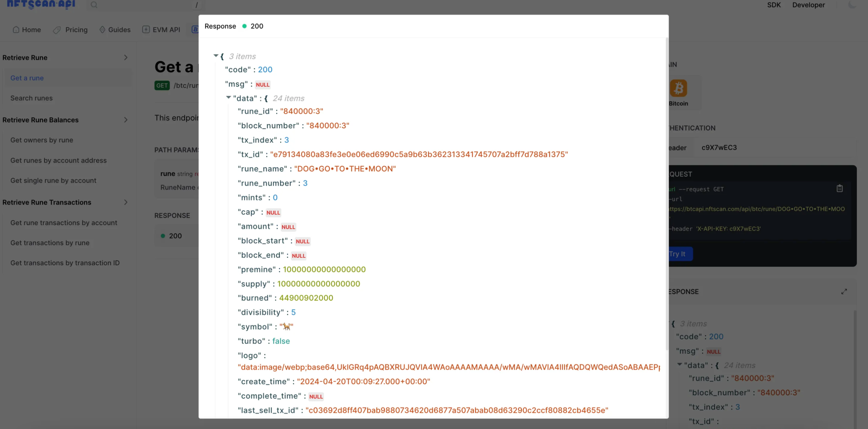
Task: Click the "premine" number value
Action: pos(324,269)
